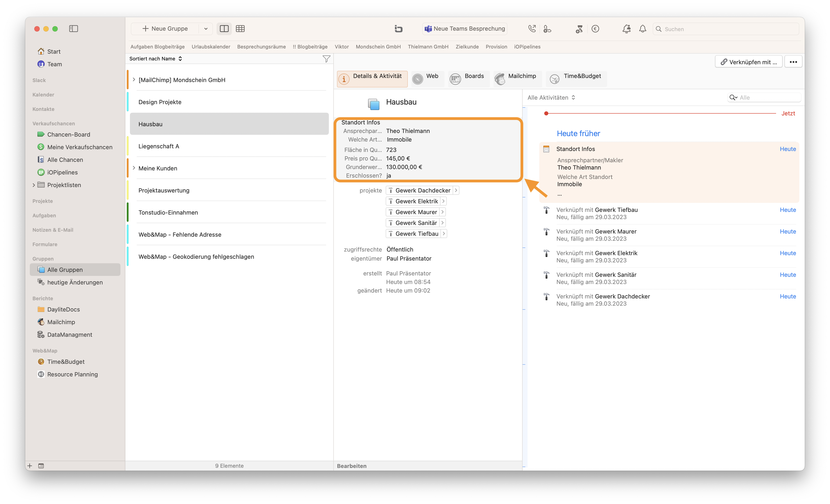Open Meine Verkaufschancen in sidebar
The image size is (830, 504).
tap(79, 147)
